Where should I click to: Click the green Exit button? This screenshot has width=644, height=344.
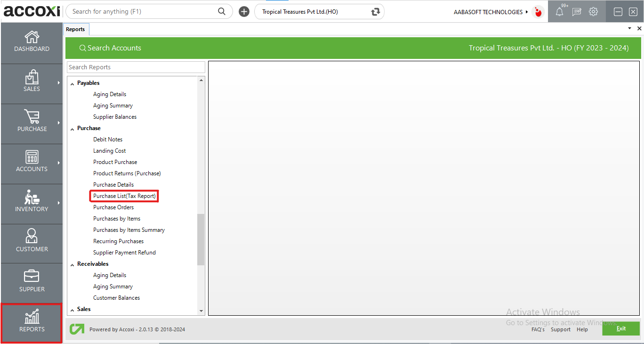point(620,328)
